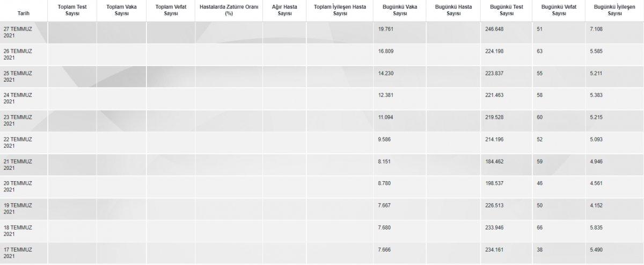Click the 27 TEMMUZ 2021 date cell
This screenshot has width=644, height=265.
[x=18, y=32]
